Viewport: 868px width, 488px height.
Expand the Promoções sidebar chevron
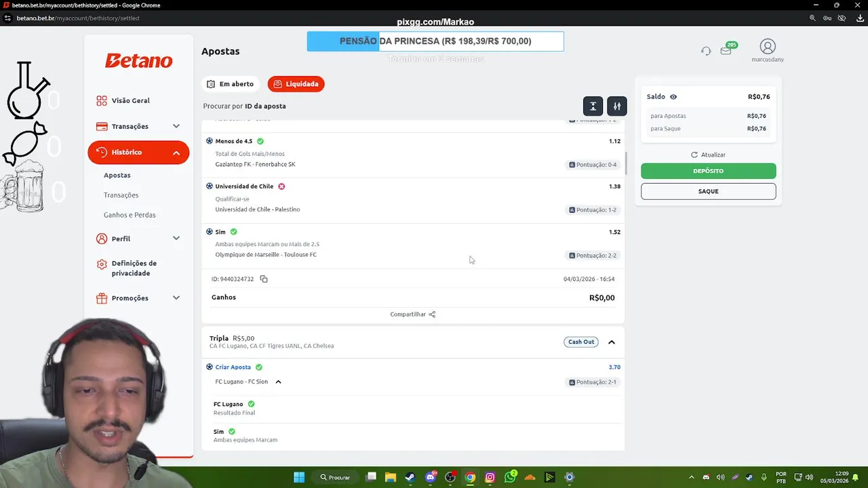click(x=176, y=298)
